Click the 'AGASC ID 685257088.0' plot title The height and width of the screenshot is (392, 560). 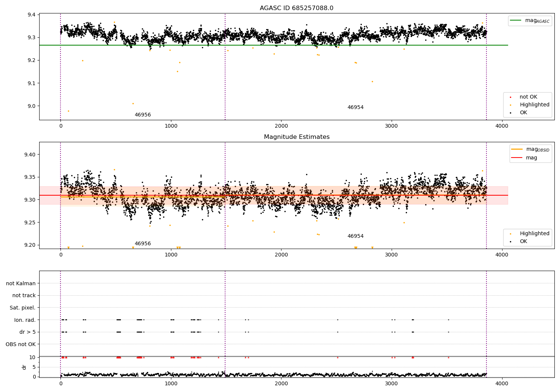pos(296,8)
